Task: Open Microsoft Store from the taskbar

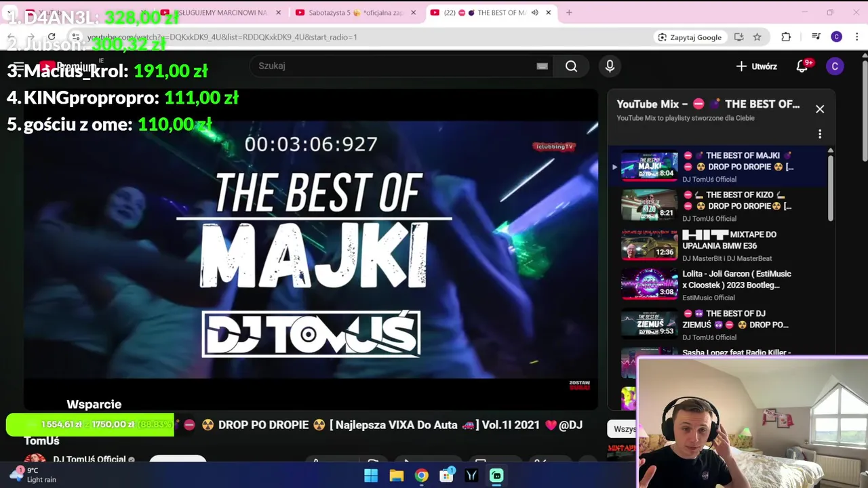Action: coord(446,476)
